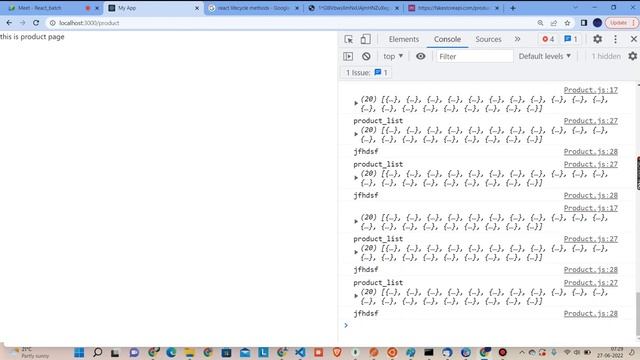Open the first Product.js:27 source link

[591, 121]
